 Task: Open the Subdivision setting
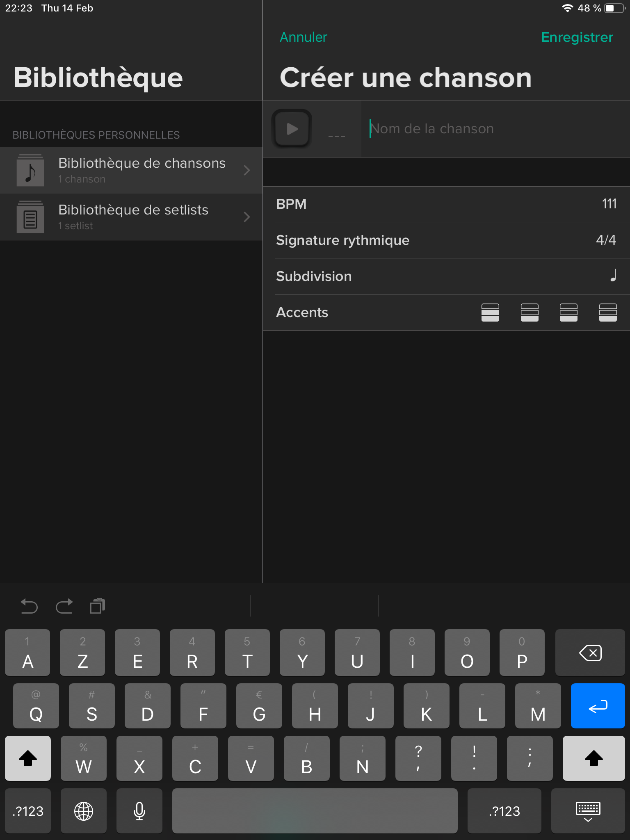point(446,276)
